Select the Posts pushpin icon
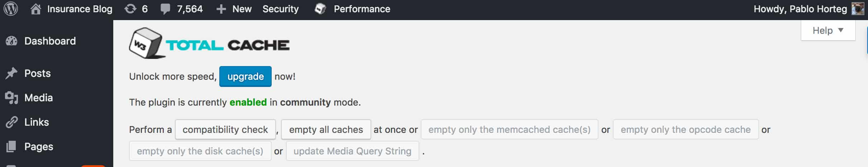 (11, 73)
